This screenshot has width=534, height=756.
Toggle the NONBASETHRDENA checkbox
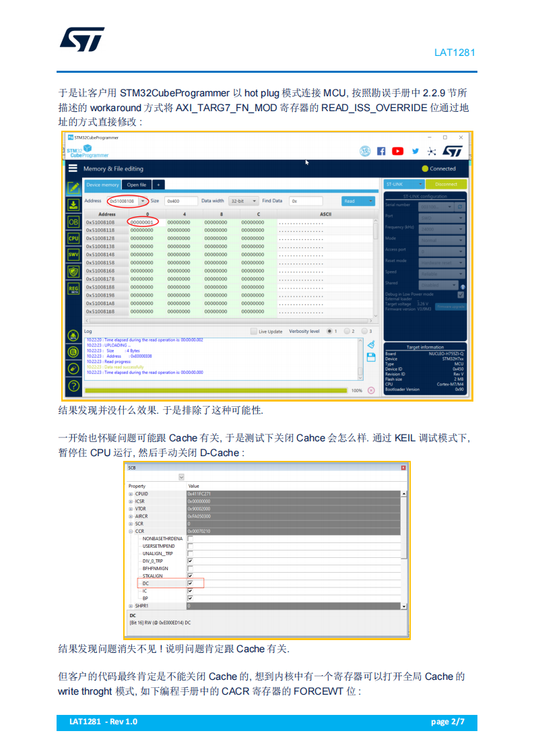pyautogui.click(x=190, y=538)
